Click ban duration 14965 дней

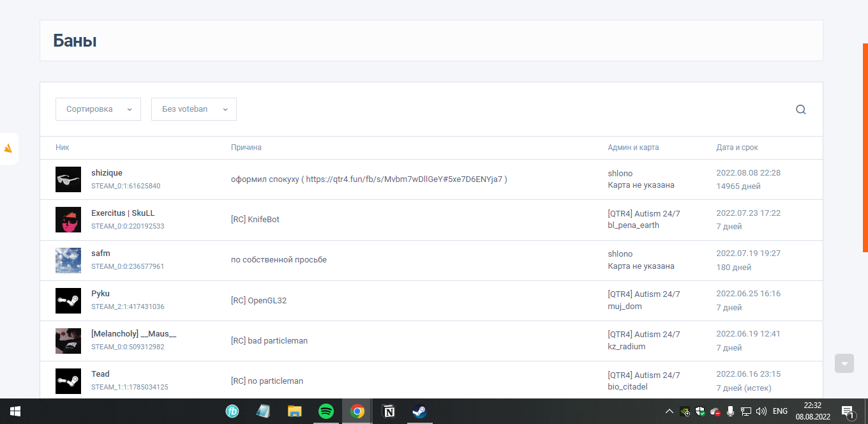(x=738, y=186)
